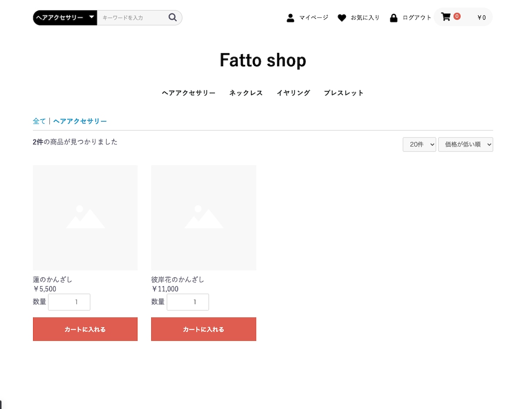Click the ￥11,000 price text
Screen dimensions: 532x409
(165, 289)
